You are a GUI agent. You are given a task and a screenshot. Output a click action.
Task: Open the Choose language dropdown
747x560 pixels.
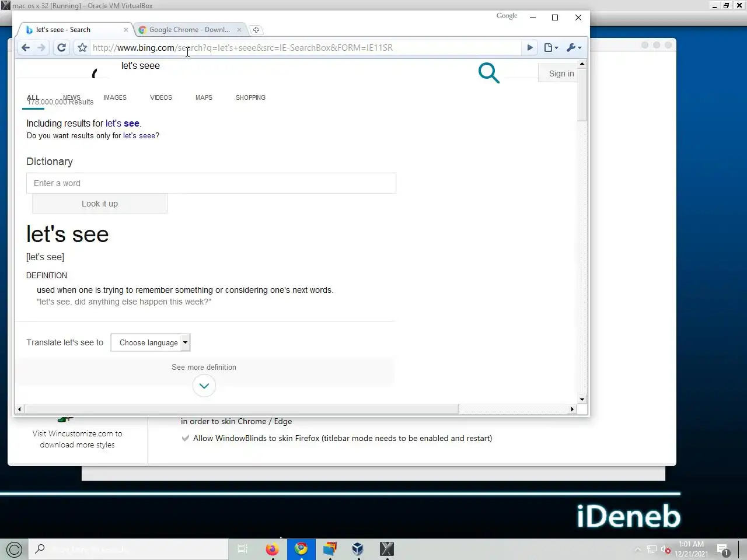pos(151,343)
